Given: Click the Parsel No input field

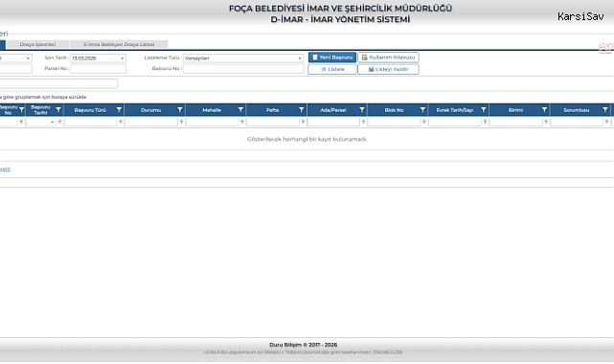Looking at the screenshot, I should pos(98,69).
